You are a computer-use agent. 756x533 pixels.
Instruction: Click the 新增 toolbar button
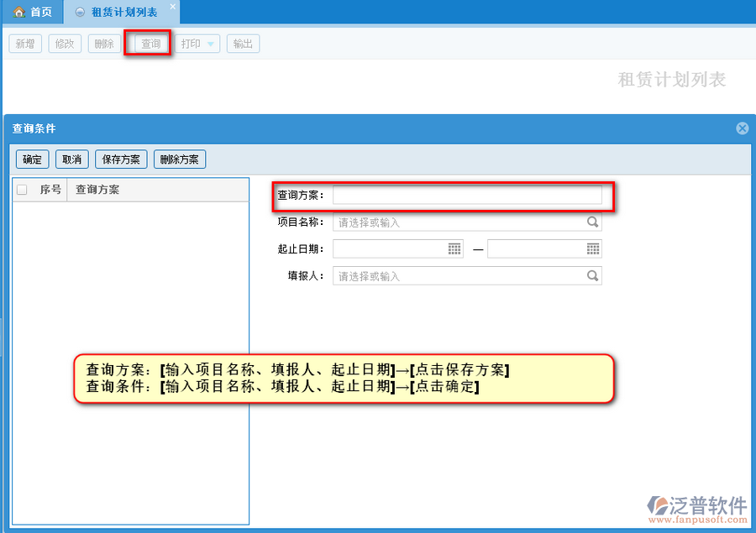25,44
